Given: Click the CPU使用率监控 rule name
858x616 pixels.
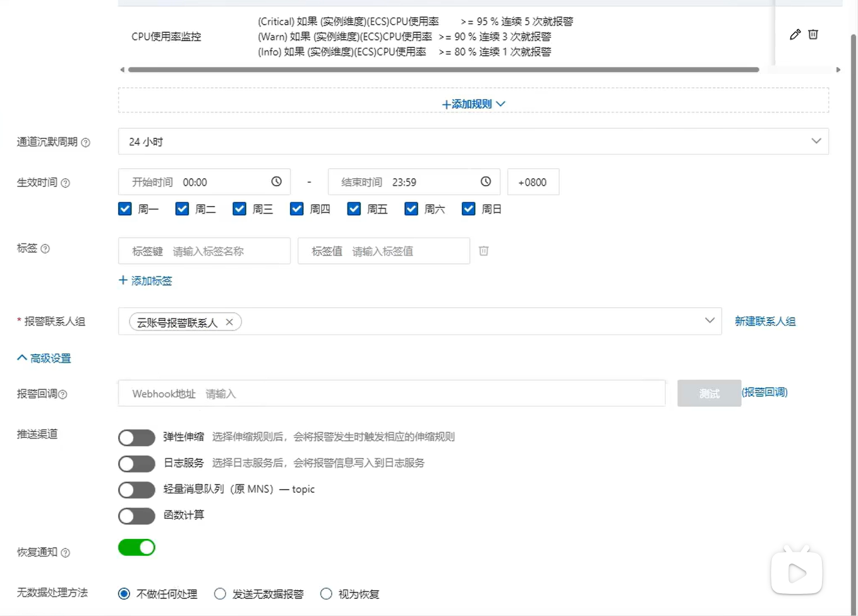Looking at the screenshot, I should [166, 37].
